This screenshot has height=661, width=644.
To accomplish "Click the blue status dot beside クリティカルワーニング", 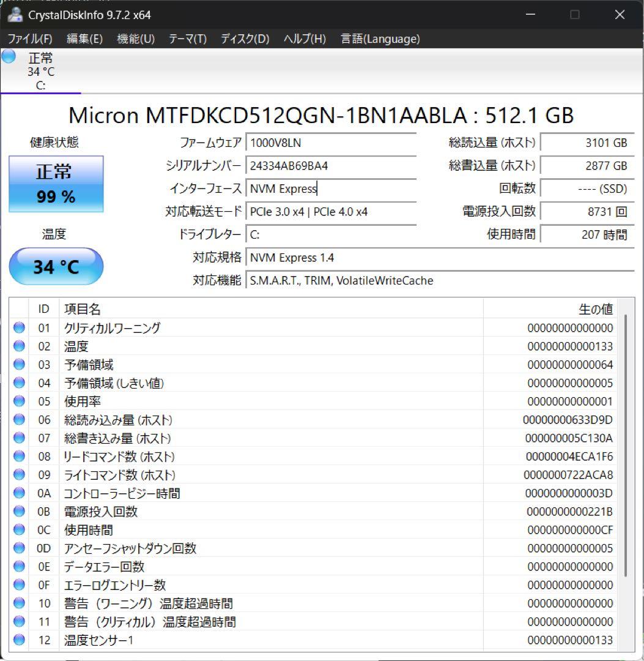I will (x=18, y=327).
